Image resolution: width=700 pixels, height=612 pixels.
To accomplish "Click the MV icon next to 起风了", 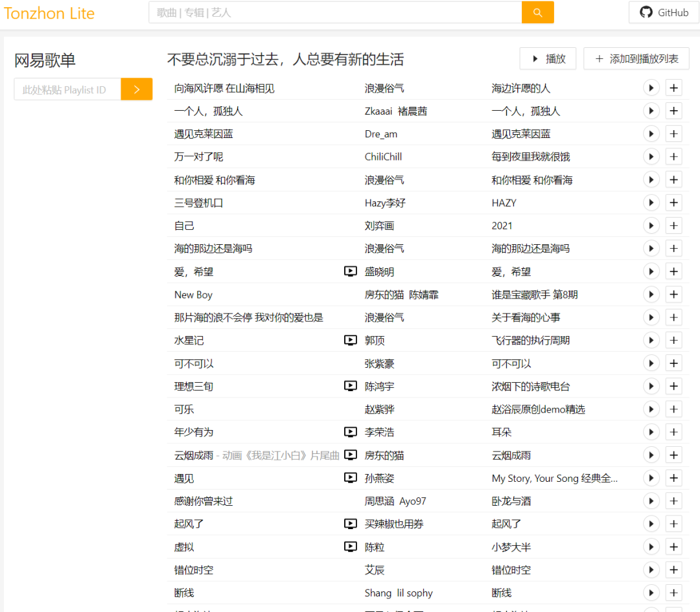I will (351, 524).
